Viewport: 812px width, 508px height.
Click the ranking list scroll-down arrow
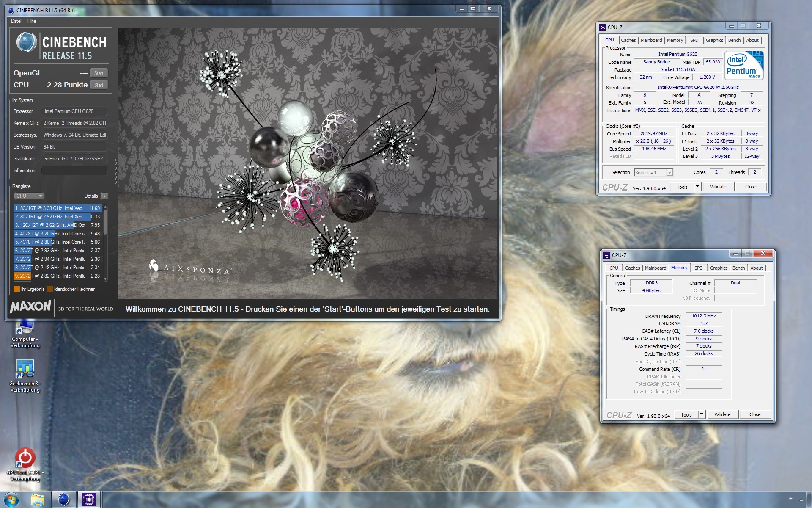(x=105, y=279)
